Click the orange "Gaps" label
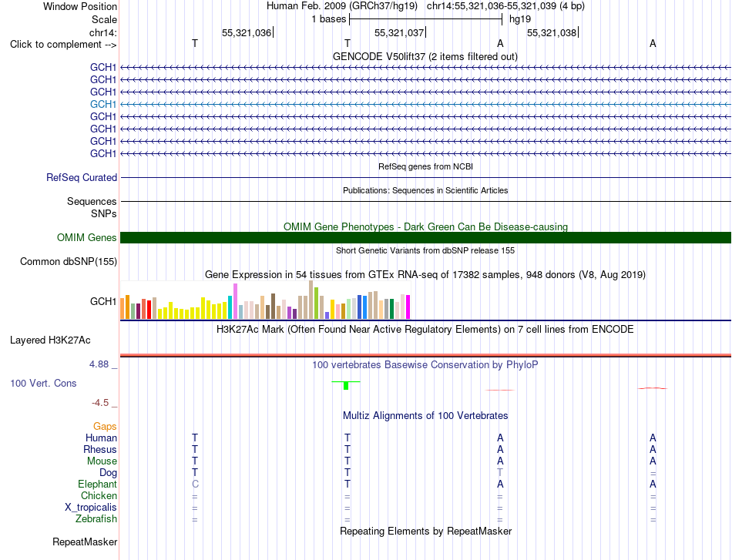The height and width of the screenshot is (560, 732). pos(105,426)
